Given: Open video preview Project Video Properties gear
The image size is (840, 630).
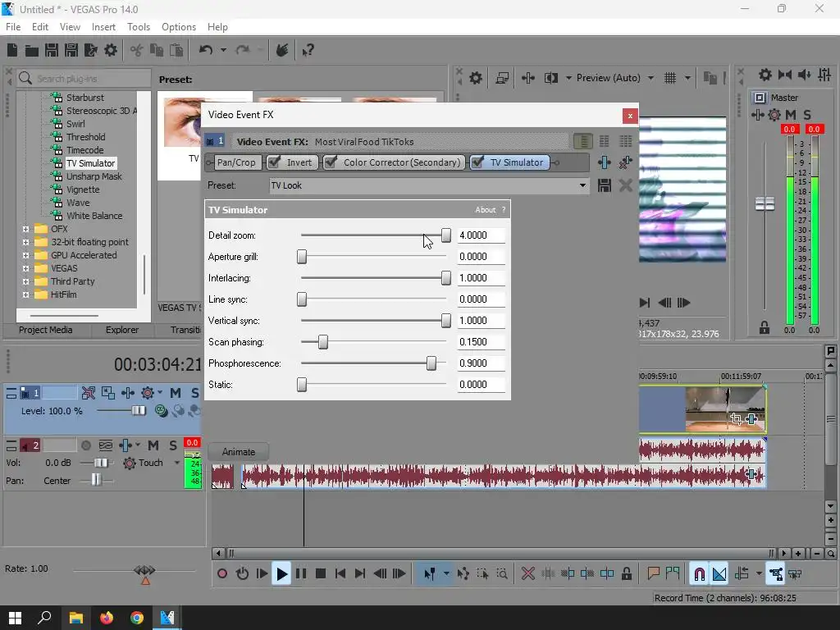Looking at the screenshot, I should (x=476, y=78).
